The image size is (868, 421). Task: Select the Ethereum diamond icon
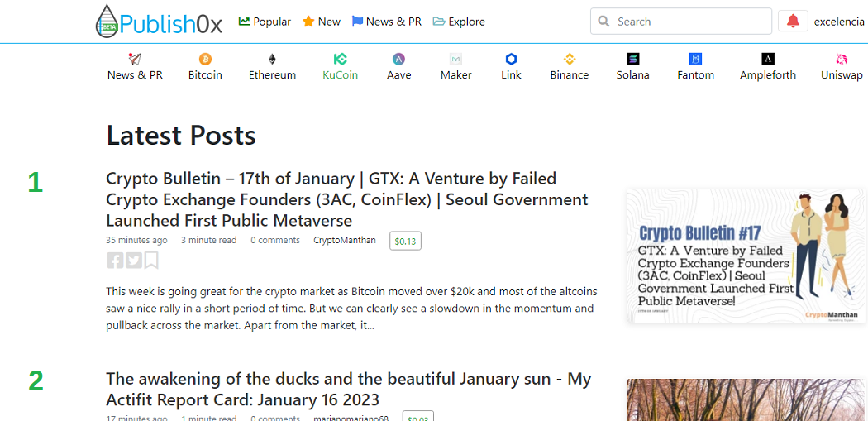pos(272,59)
